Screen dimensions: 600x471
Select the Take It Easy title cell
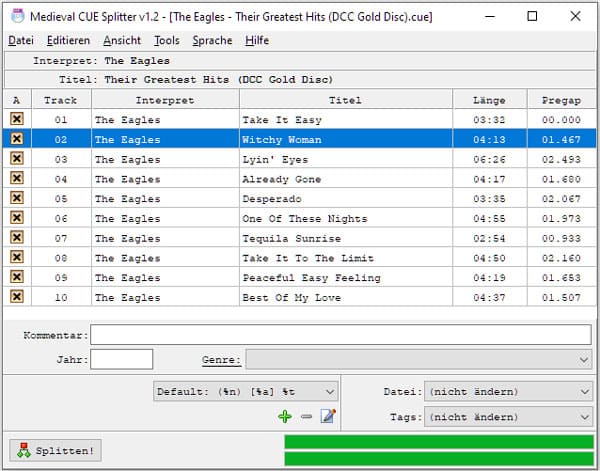[x=346, y=119]
